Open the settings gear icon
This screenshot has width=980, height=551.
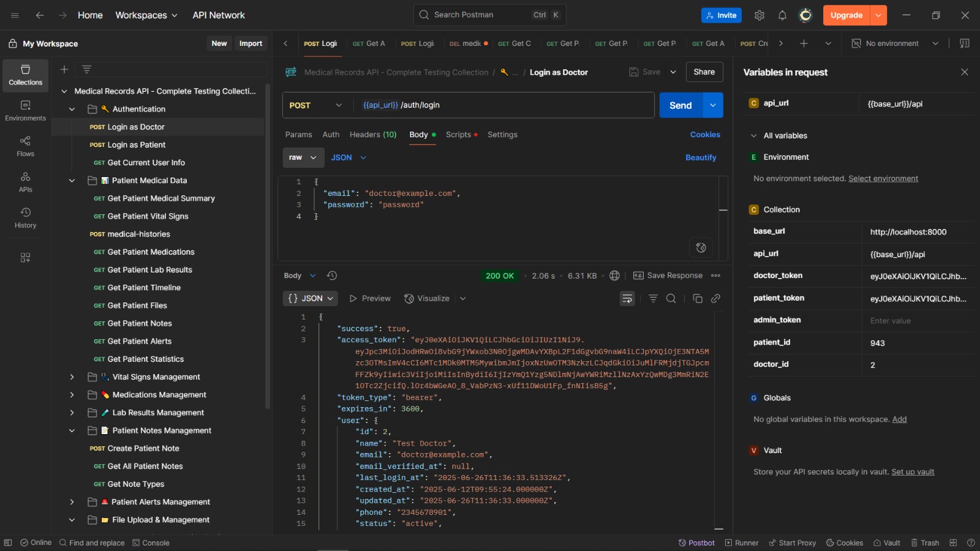pos(759,15)
